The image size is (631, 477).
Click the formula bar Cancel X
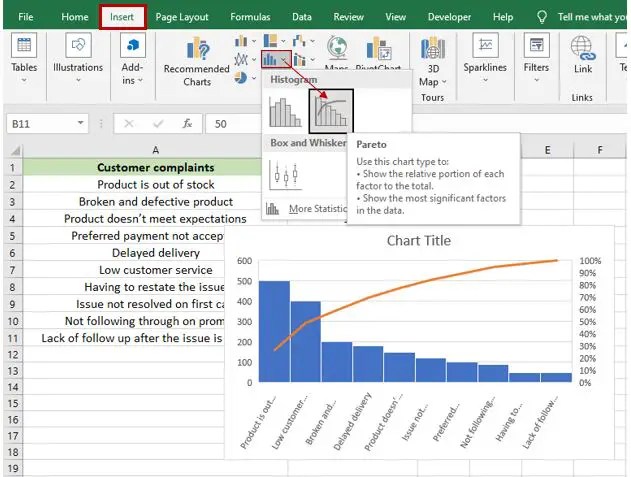[129, 124]
